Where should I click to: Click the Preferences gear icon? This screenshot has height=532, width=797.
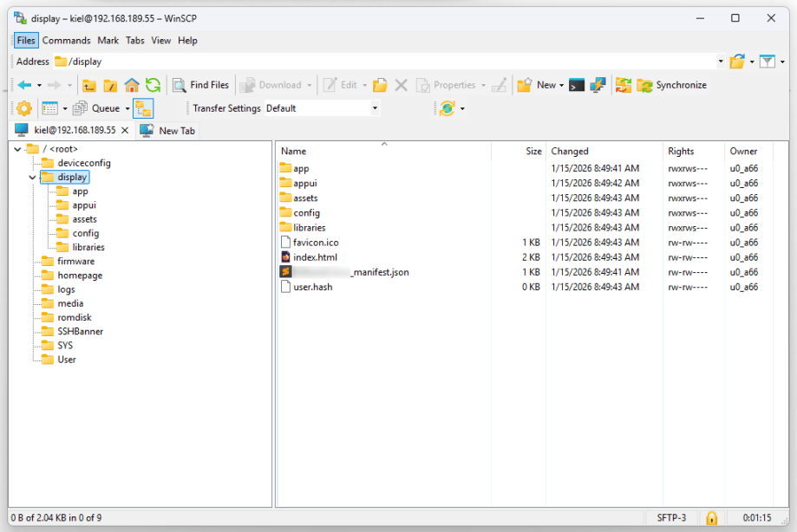click(x=24, y=108)
